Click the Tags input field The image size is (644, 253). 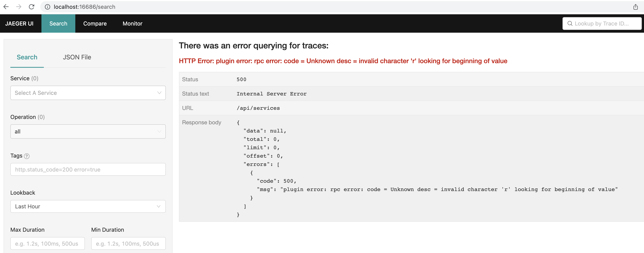click(88, 169)
